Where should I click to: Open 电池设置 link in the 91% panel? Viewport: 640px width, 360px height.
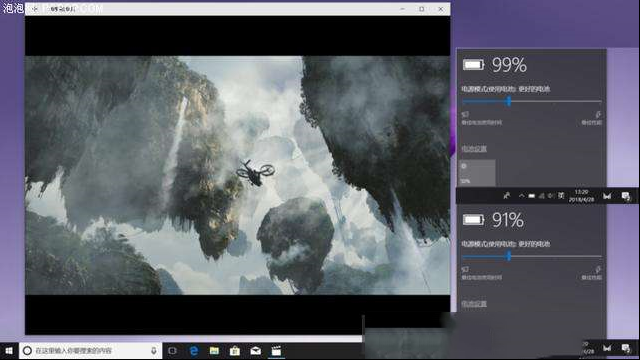(474, 304)
